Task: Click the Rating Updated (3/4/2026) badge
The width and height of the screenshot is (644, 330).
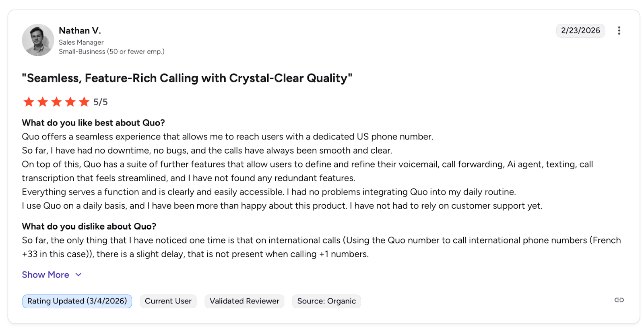Action: pyautogui.click(x=77, y=301)
